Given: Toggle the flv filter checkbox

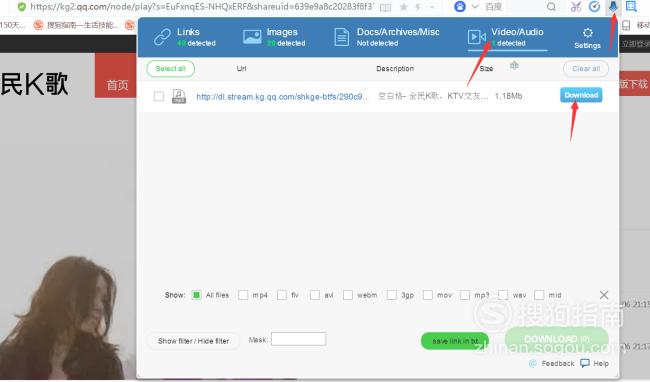Looking at the screenshot, I should point(281,295).
